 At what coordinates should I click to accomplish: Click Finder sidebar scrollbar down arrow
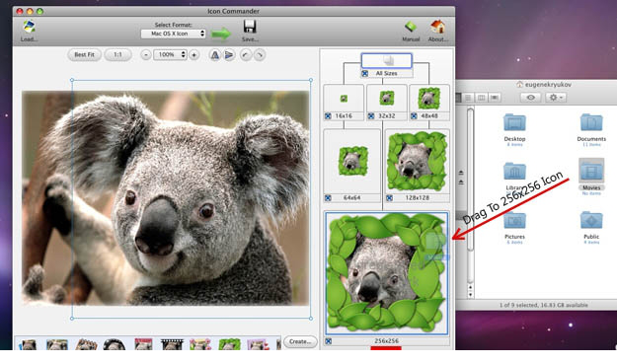coord(470,294)
